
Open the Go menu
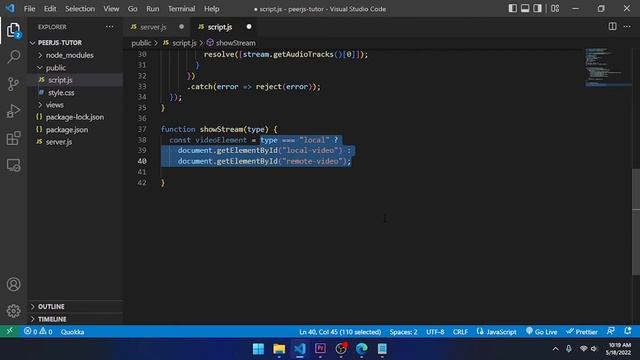(x=132, y=9)
